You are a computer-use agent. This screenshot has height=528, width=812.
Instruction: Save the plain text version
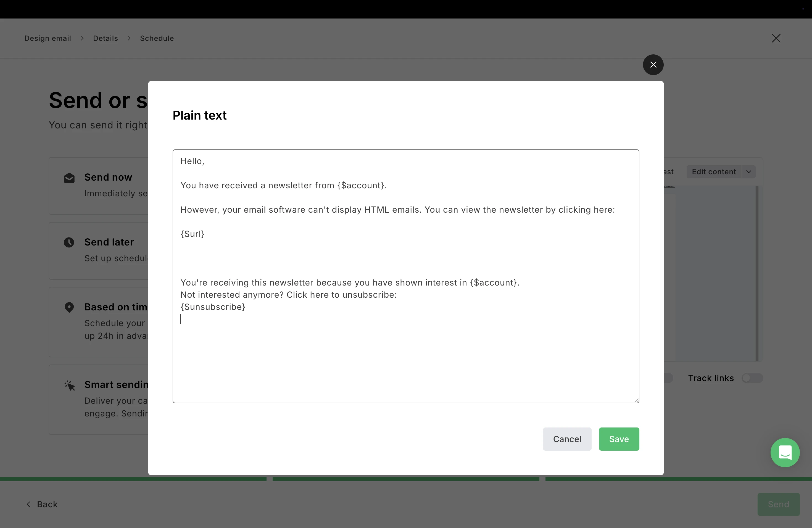click(x=619, y=439)
